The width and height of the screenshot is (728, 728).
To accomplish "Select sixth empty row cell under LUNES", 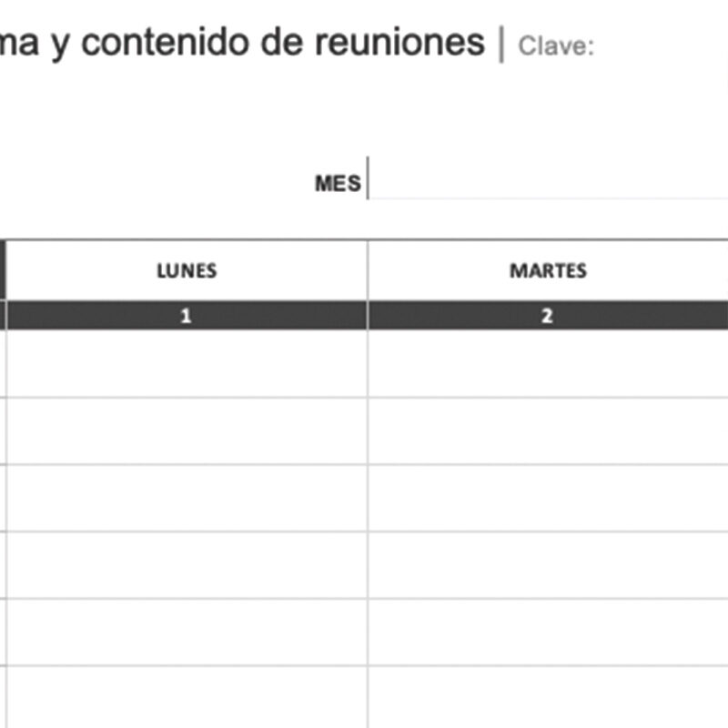I will click(x=187, y=698).
